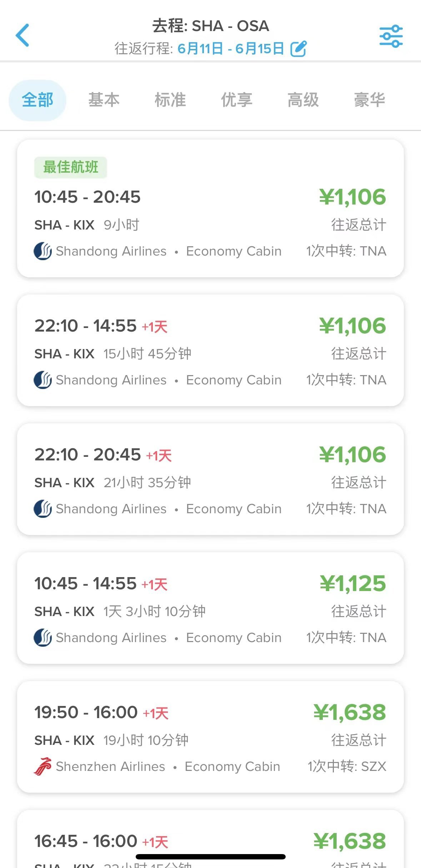Show the 优享 fare class

[237, 100]
